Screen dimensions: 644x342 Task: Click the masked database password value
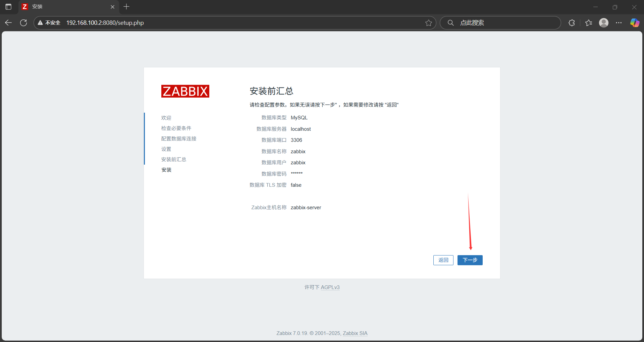coord(297,174)
